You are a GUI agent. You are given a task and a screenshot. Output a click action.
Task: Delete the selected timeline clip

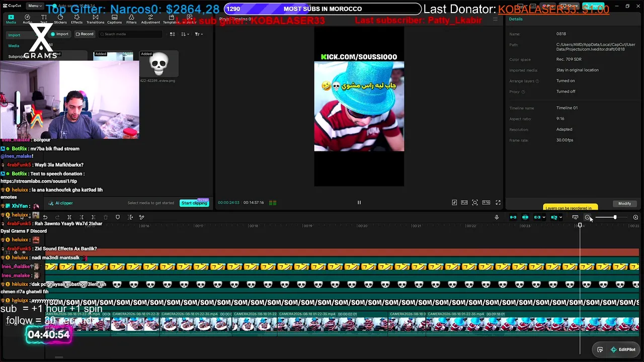point(106,217)
